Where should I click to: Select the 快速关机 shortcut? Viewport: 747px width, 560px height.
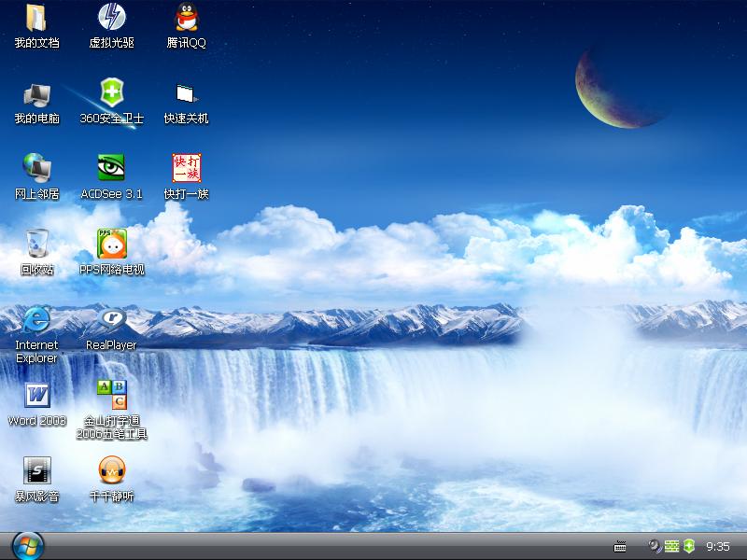186,93
